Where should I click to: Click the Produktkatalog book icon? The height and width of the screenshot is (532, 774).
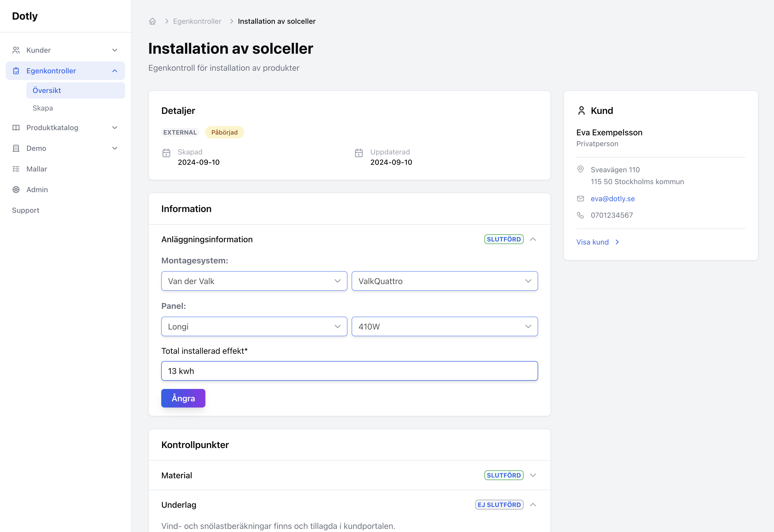16,127
